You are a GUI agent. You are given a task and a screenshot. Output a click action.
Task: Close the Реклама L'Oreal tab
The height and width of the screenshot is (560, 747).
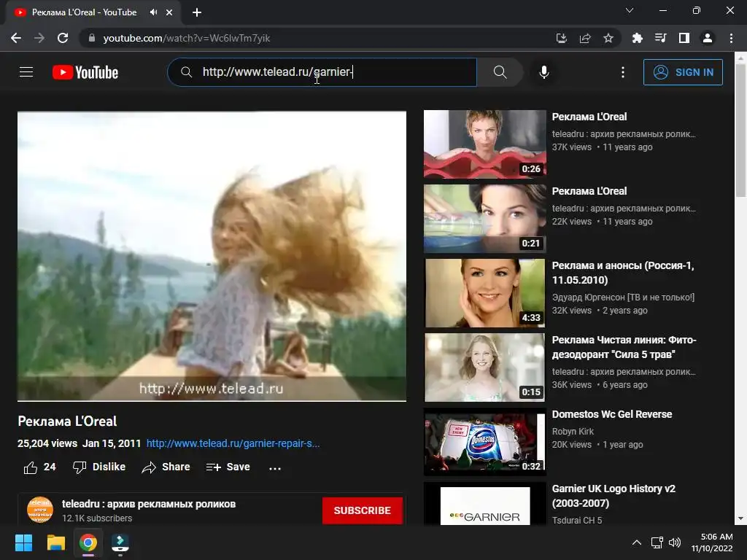pos(169,12)
